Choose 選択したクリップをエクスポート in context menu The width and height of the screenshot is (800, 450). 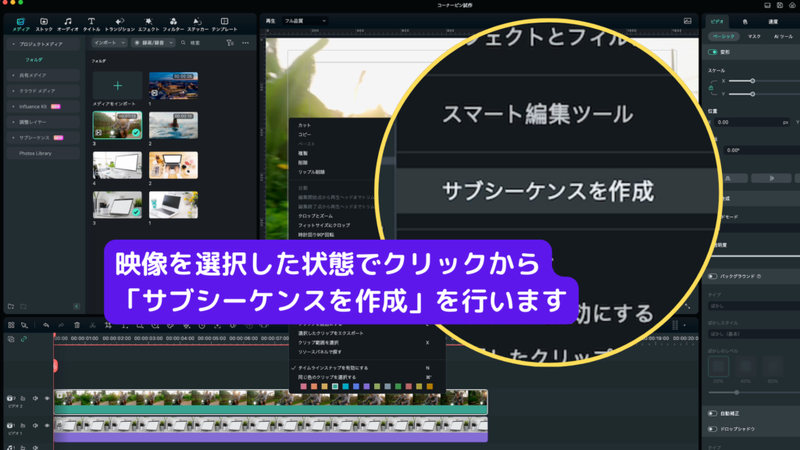point(331,333)
